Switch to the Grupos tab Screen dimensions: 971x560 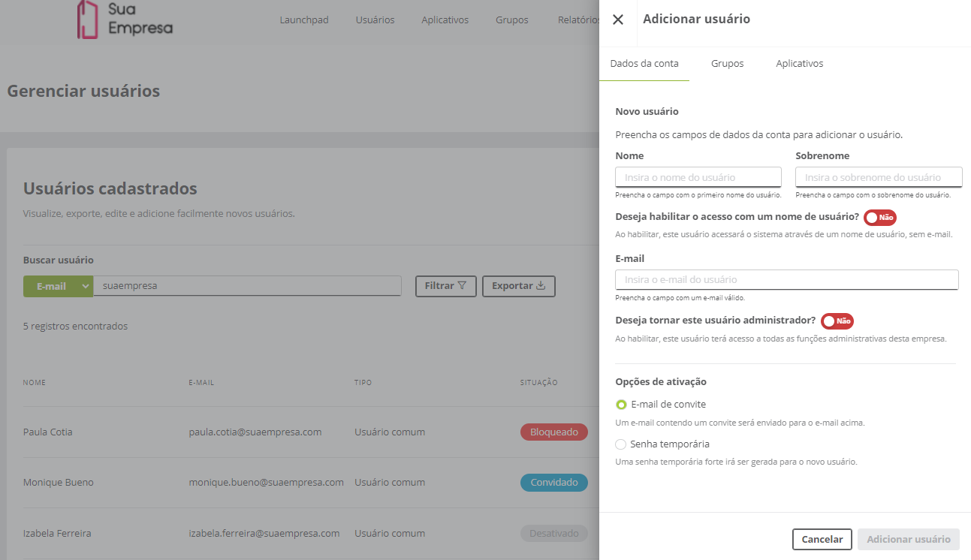[x=727, y=64]
